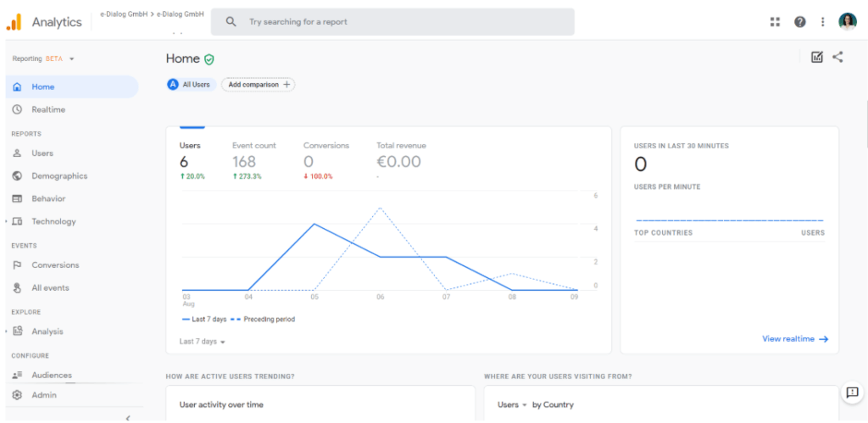The image size is (868, 423).
Task: Collapse the sidebar with the chevron arrow
Action: coord(127,417)
